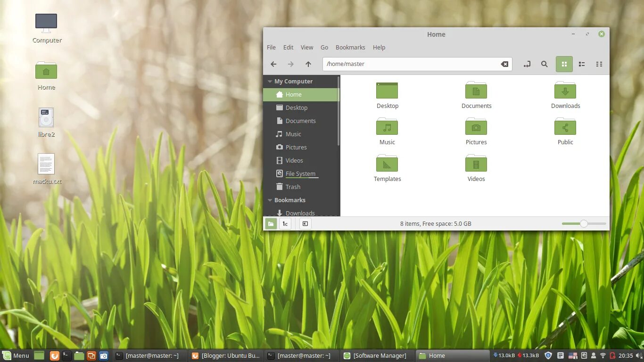Select the Computer desktop icon
The height and width of the screenshot is (362, 644).
[x=47, y=28]
